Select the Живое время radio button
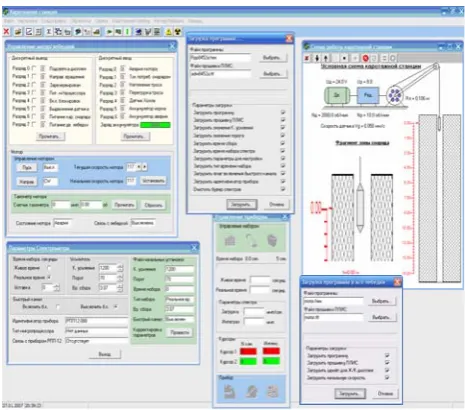Image resolution: width=465 pixels, height=410 pixels. [49, 268]
